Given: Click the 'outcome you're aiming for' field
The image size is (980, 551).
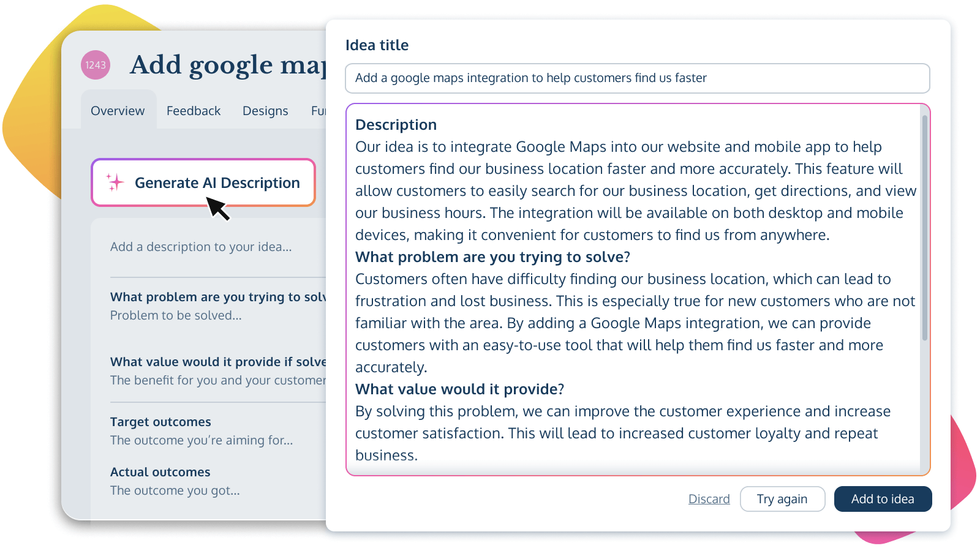Looking at the screenshot, I should pos(202,440).
